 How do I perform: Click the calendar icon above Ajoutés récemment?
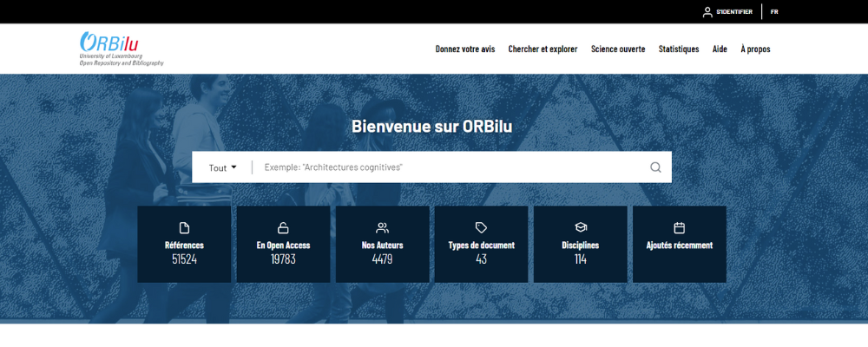click(680, 227)
